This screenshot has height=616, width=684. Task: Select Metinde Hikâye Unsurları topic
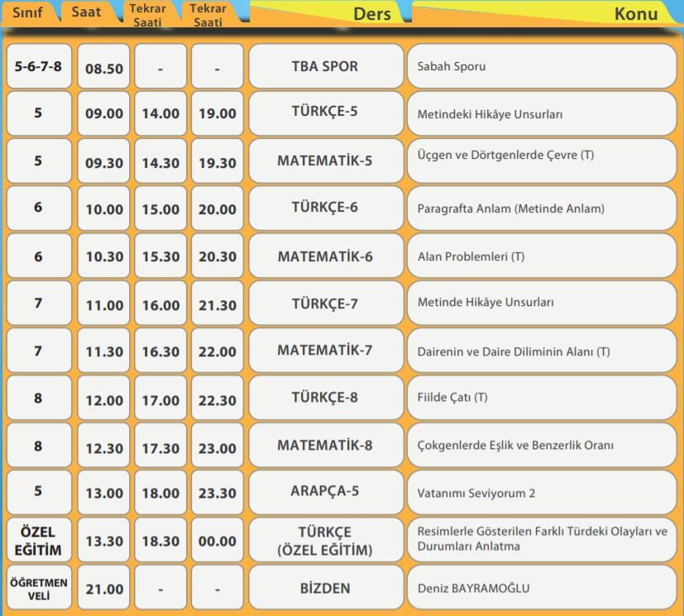[542, 303]
